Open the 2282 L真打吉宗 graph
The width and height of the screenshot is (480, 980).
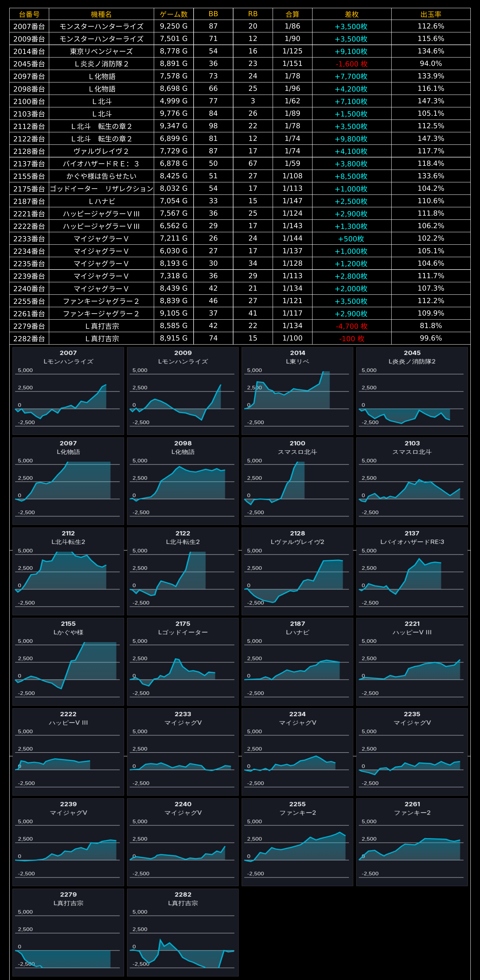(x=183, y=932)
